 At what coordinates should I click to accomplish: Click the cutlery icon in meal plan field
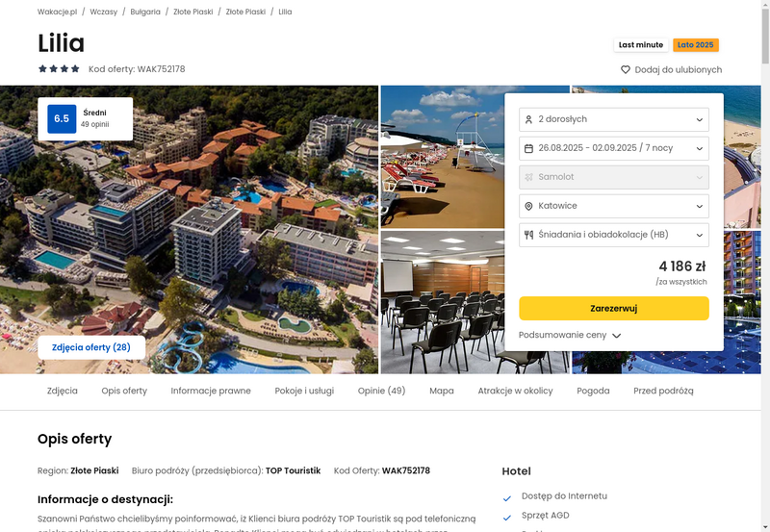(528, 235)
